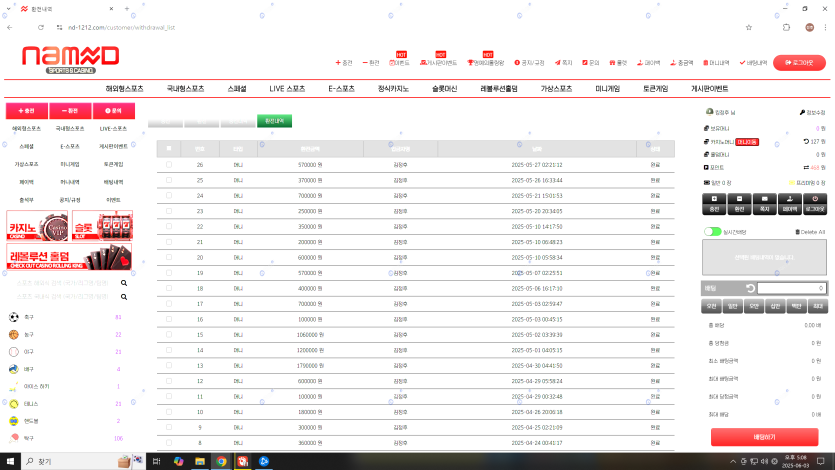Click the search magnifier for overseas sports
The height and width of the screenshot is (470, 835).
[x=125, y=283]
